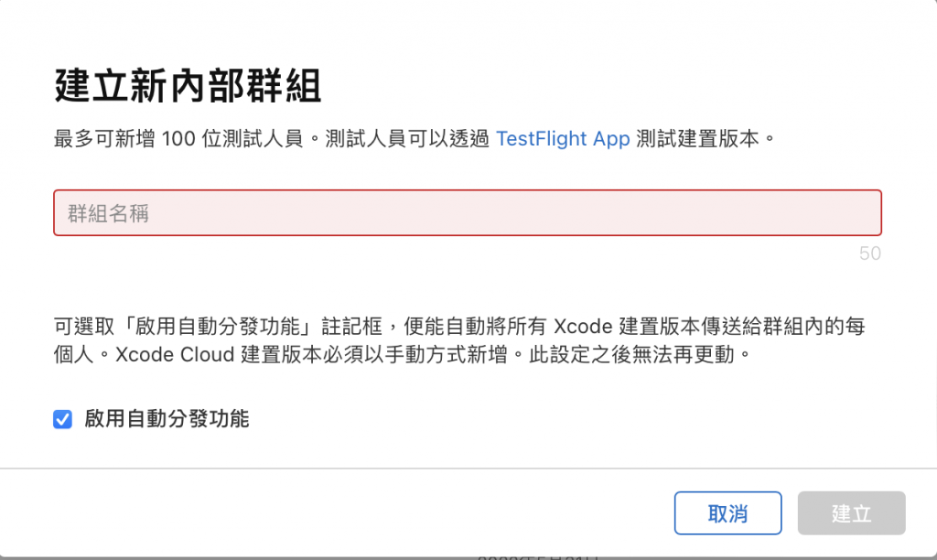Screen dimensions: 937x560
Task: Select the 最多可新增 100 位測試人員 description text
Action: click(x=178, y=139)
